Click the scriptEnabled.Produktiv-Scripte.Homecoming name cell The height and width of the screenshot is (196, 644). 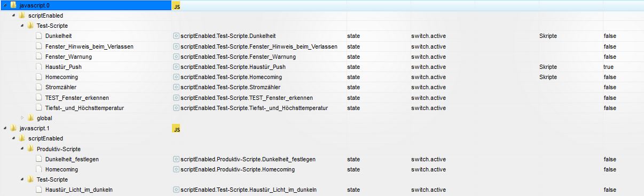(x=238, y=169)
